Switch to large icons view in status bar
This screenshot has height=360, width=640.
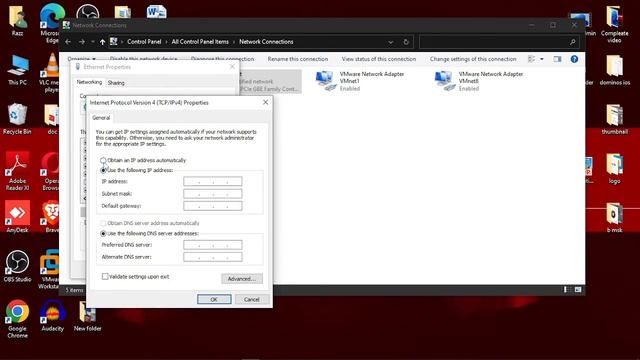click(x=578, y=289)
